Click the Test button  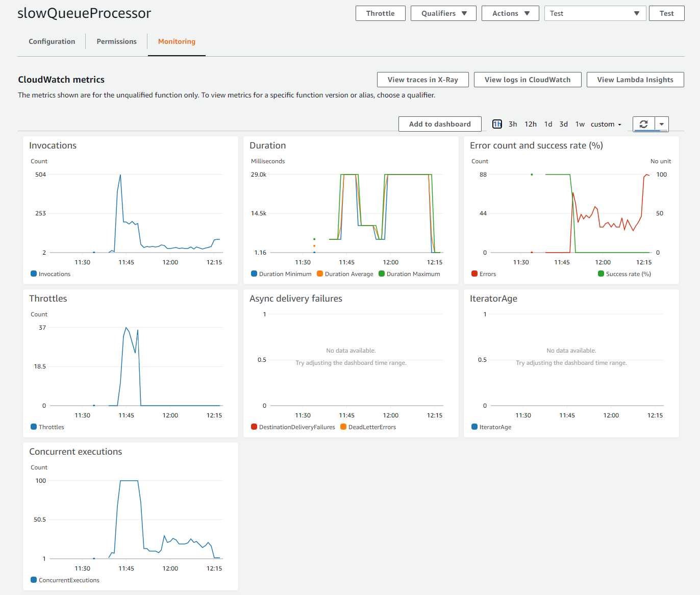point(666,13)
